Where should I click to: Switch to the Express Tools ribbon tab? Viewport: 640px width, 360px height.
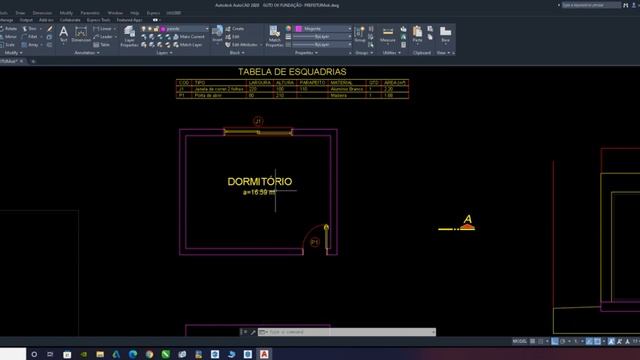click(x=98, y=20)
